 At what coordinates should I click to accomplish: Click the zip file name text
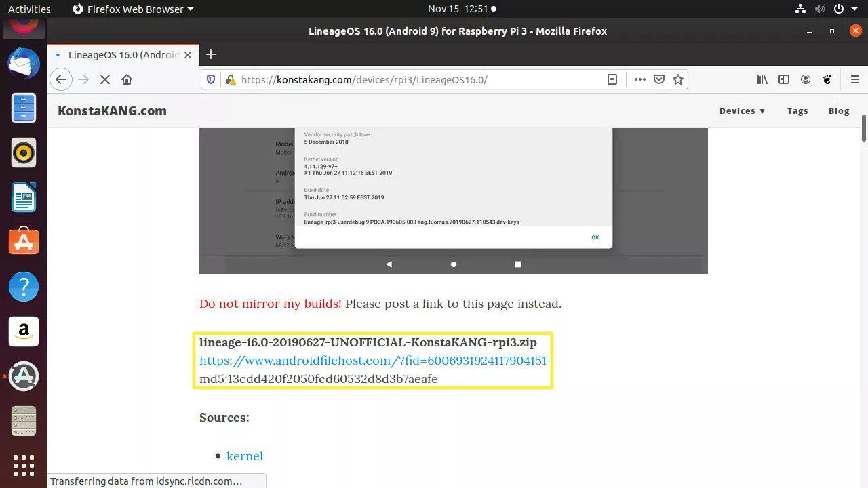click(368, 342)
